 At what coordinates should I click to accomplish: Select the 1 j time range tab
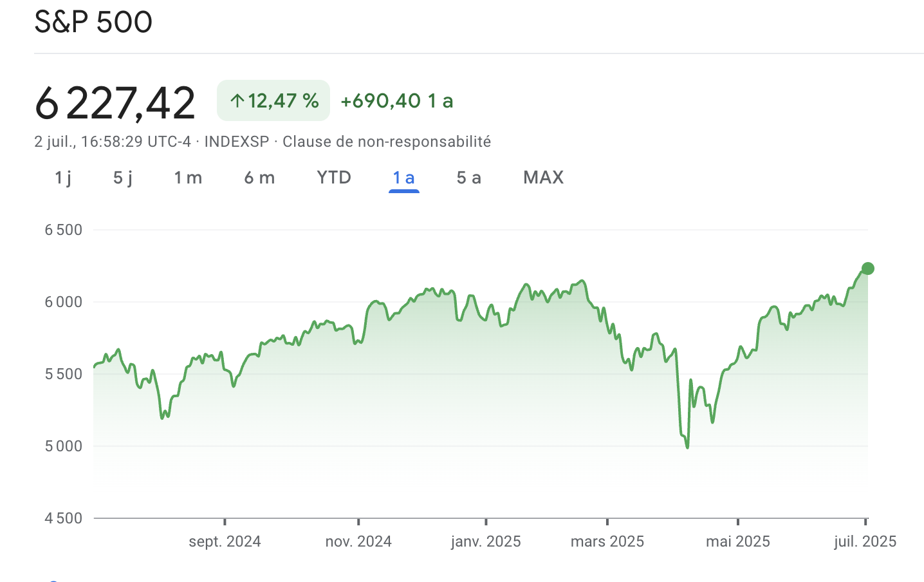coord(63,178)
